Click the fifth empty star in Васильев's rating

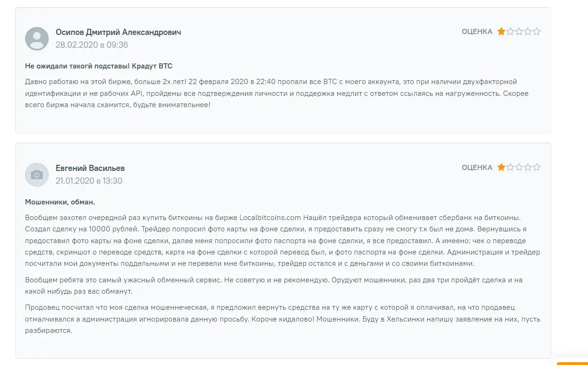(537, 167)
